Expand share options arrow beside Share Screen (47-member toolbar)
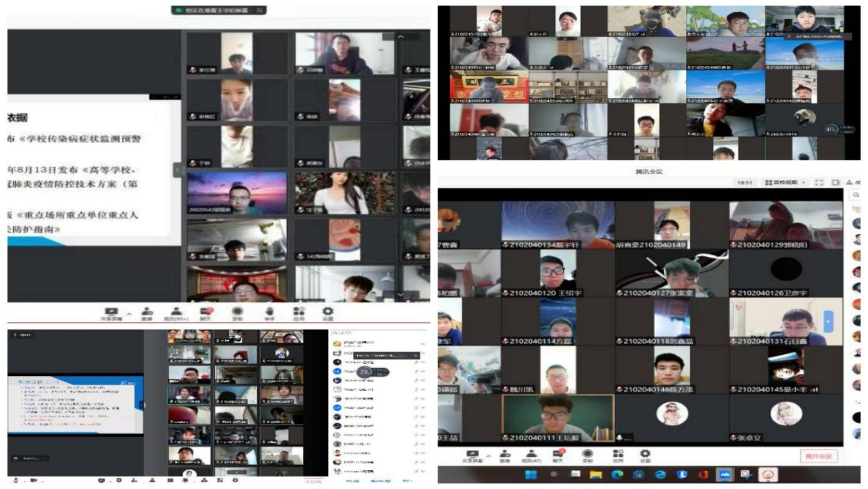 489,454
